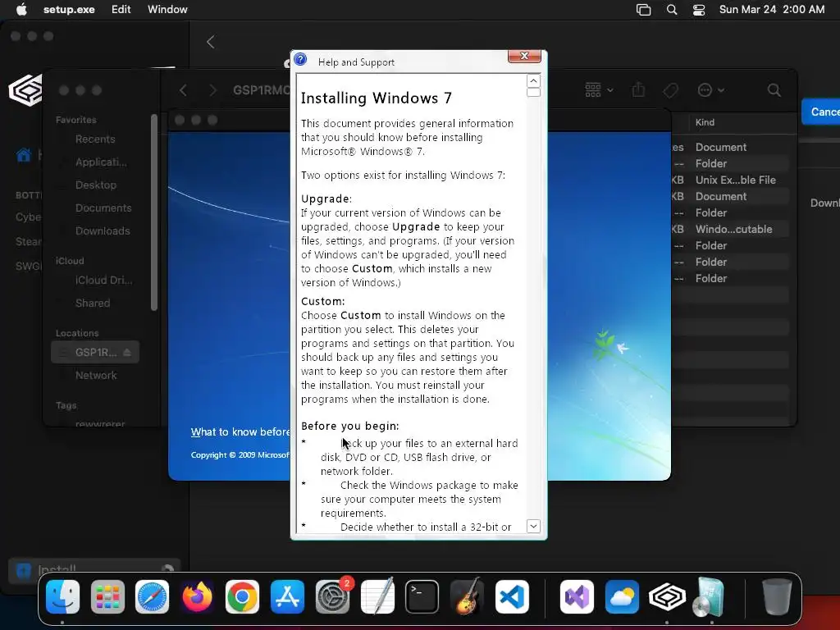Image resolution: width=840 pixels, height=630 pixels.
Task: Click Stage Manager icon in menu bar
Action: [x=643, y=10]
